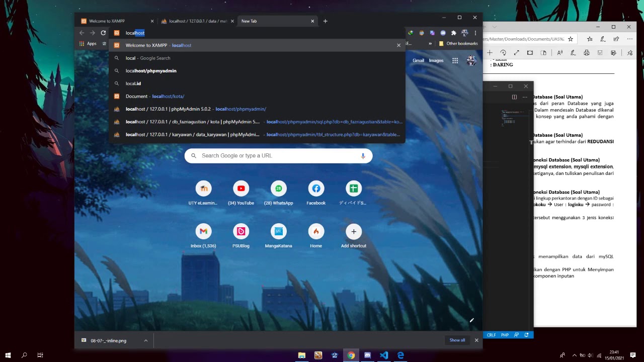Open Visual Studio Code from the taskbar
The height and width of the screenshot is (362, 644).
(384, 355)
